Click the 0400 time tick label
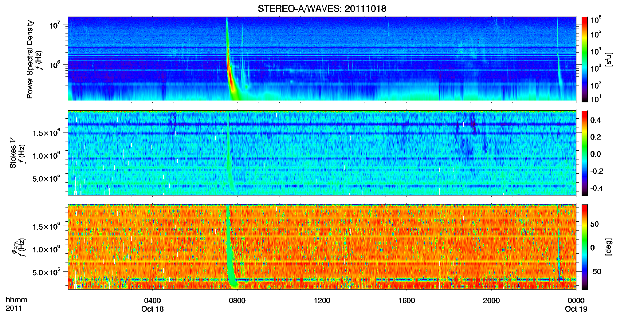644x332 pixels. click(152, 300)
